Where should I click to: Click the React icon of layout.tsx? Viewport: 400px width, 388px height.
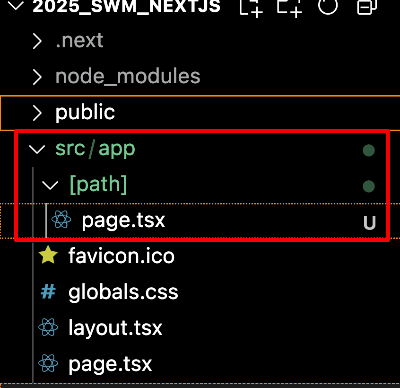(48, 327)
